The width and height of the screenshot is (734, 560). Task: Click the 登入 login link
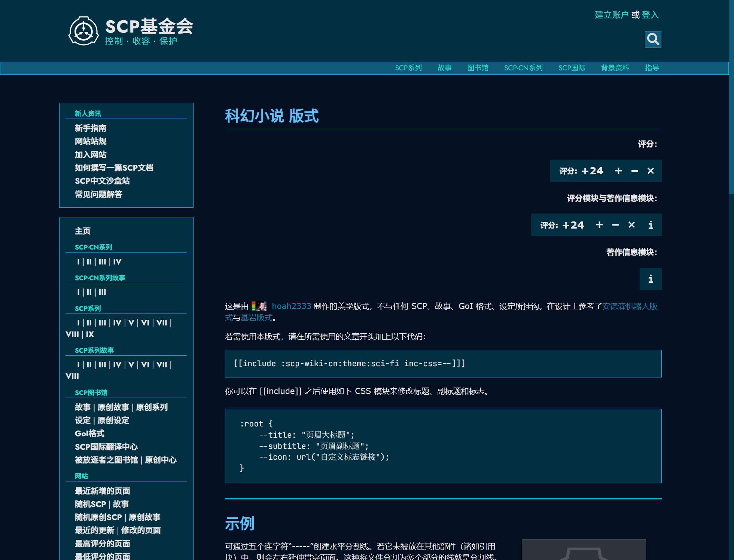point(650,15)
